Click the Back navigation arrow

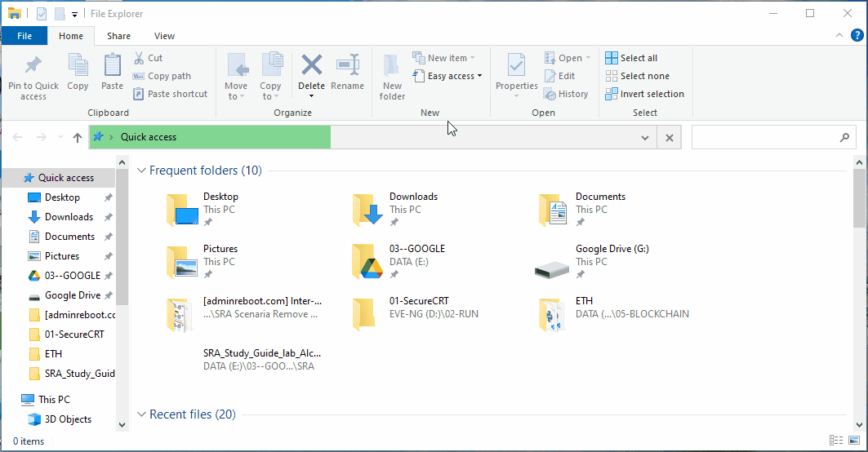(x=18, y=137)
